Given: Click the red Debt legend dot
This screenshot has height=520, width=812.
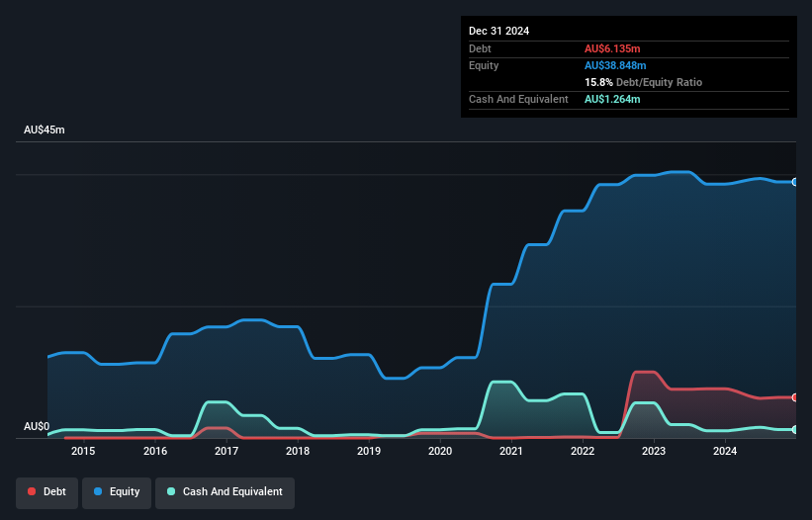Looking at the screenshot, I should point(32,491).
